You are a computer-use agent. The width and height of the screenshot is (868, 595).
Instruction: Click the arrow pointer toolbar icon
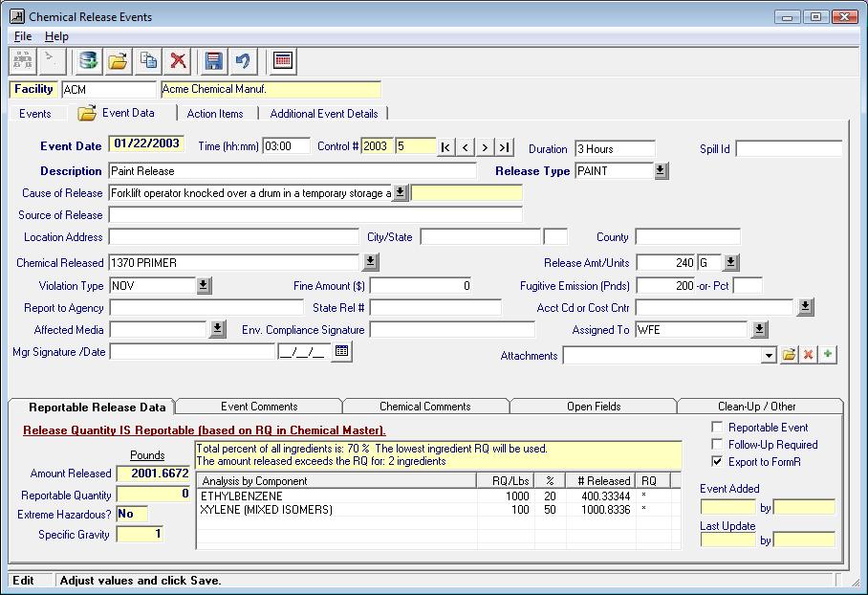(x=52, y=60)
